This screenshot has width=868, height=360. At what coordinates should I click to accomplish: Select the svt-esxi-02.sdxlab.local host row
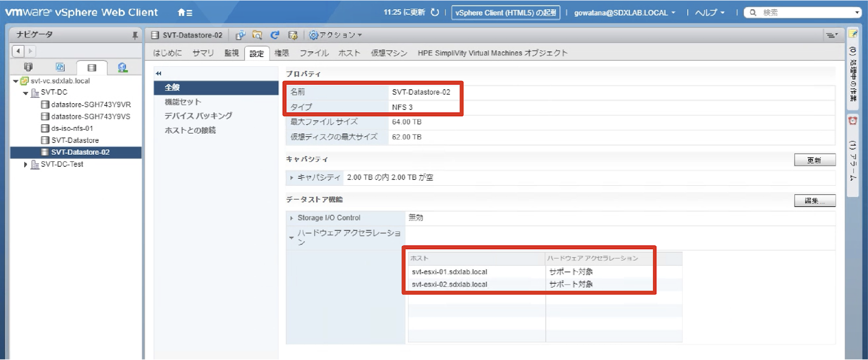545,285
